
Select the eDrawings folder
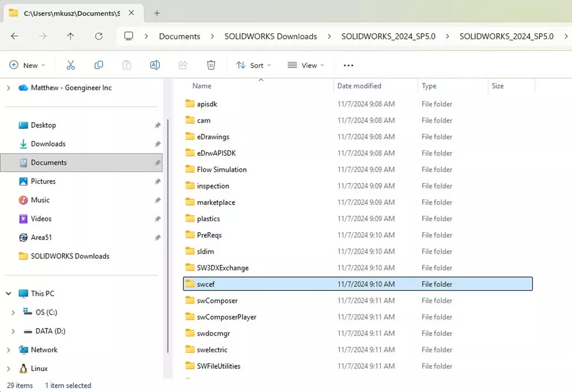[358, 137]
